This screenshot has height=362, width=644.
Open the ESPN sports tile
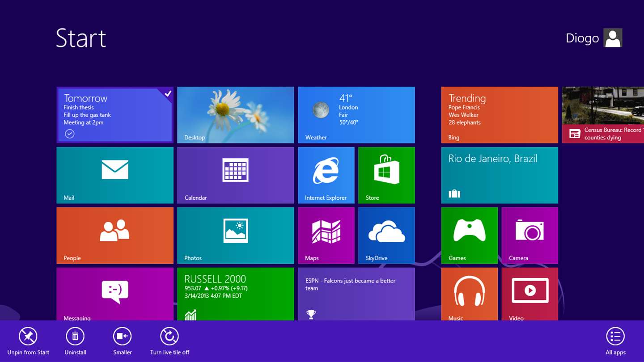tap(356, 294)
